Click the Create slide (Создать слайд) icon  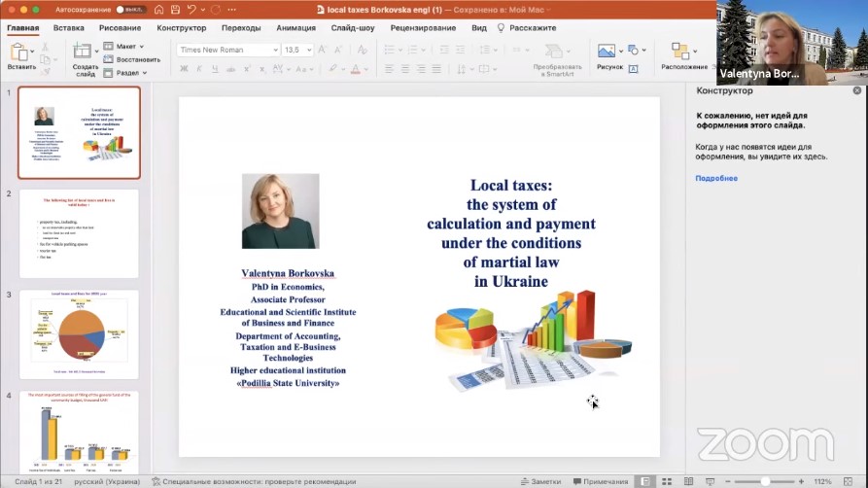pos(83,51)
